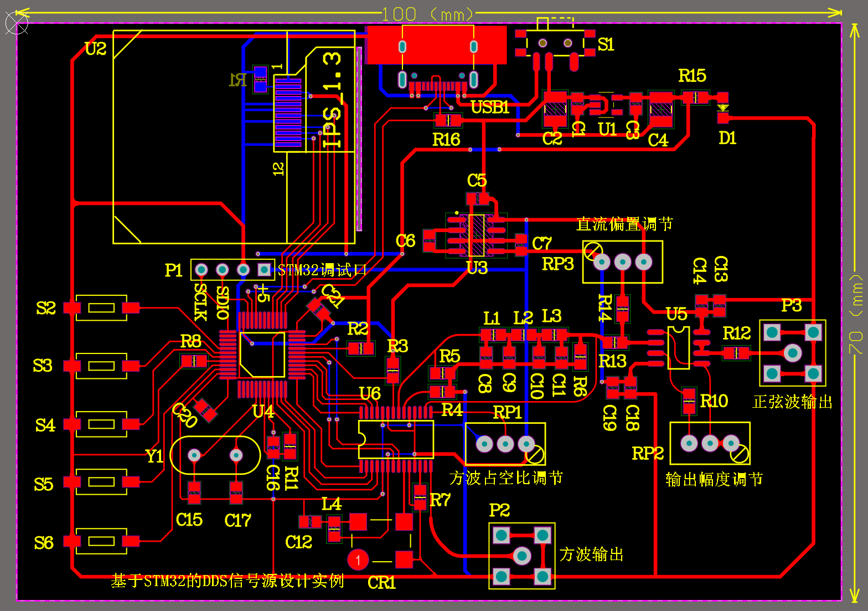Select the R8 resistor label
This screenshot has width=868, height=611.
point(190,341)
